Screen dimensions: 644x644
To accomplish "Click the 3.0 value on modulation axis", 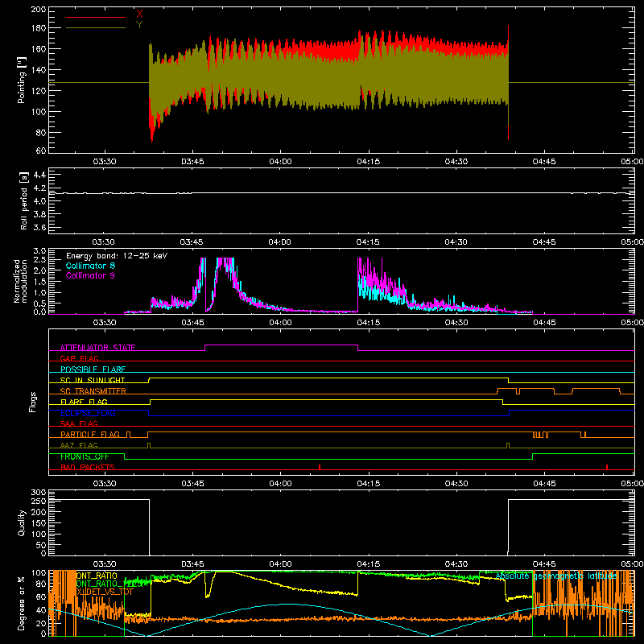I will pyautogui.click(x=39, y=251).
